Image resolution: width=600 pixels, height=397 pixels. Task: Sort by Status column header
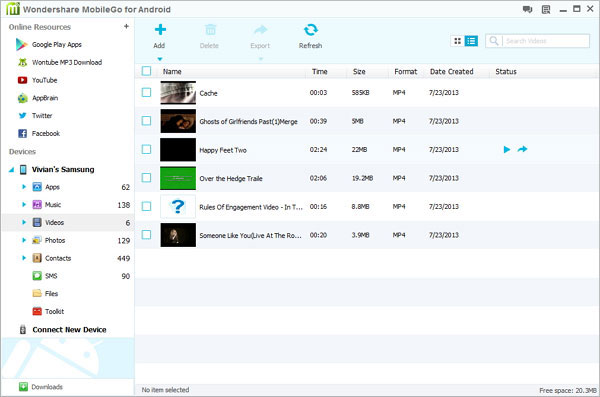506,72
